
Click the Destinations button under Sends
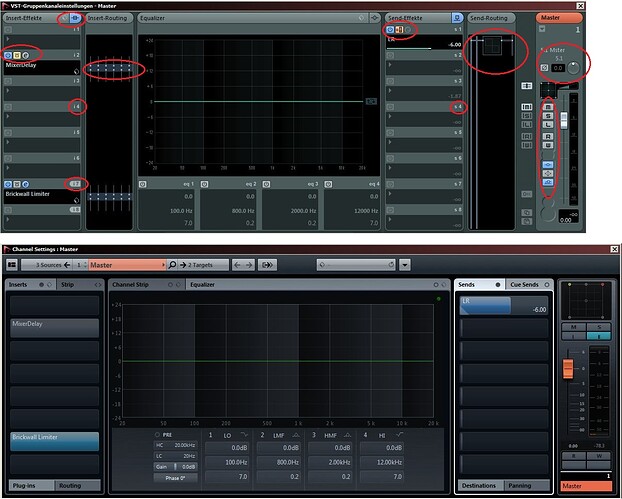(x=481, y=486)
